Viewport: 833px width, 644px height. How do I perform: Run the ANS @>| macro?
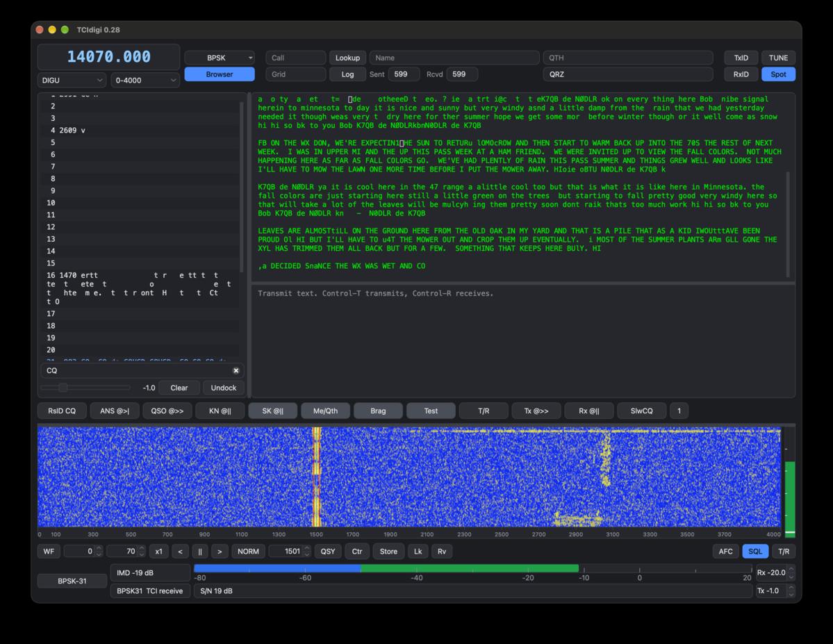pyautogui.click(x=114, y=411)
